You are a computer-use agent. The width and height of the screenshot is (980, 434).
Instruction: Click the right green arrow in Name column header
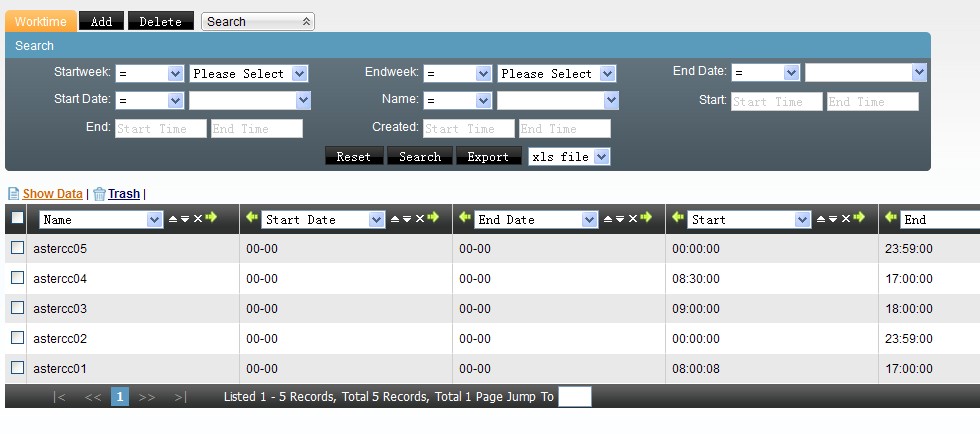coord(211,218)
